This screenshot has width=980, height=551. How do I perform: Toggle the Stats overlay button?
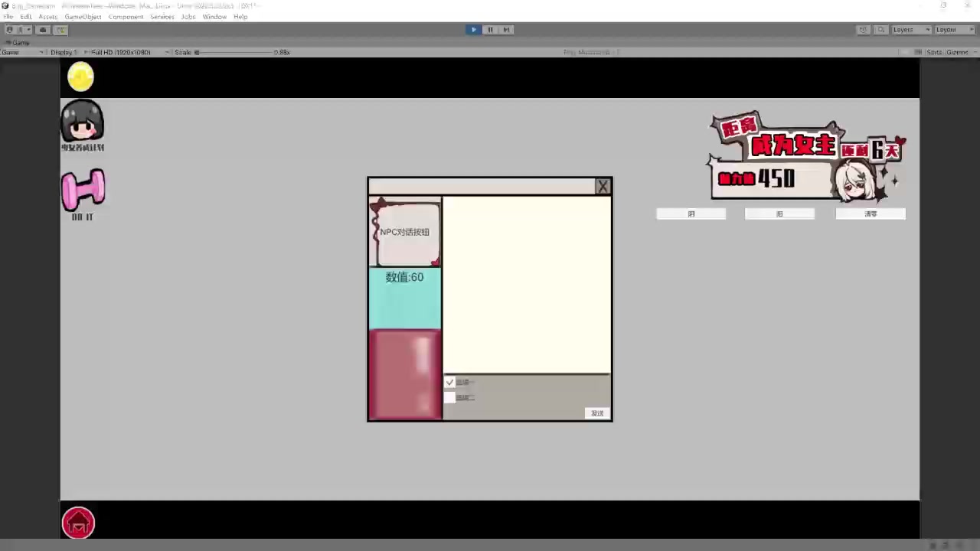click(934, 52)
